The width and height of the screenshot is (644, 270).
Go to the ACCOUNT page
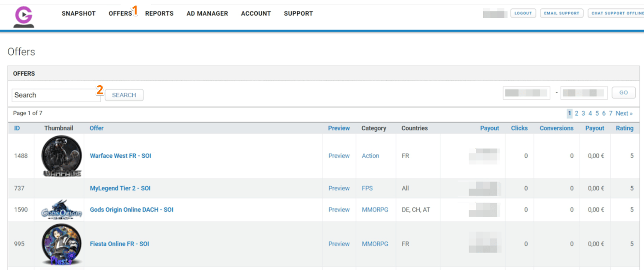(256, 13)
